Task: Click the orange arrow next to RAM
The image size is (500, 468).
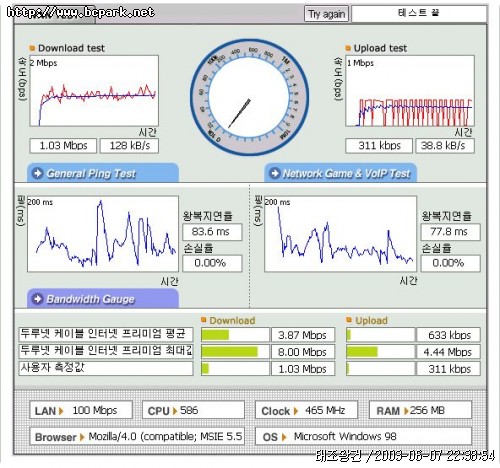Action: [406, 411]
